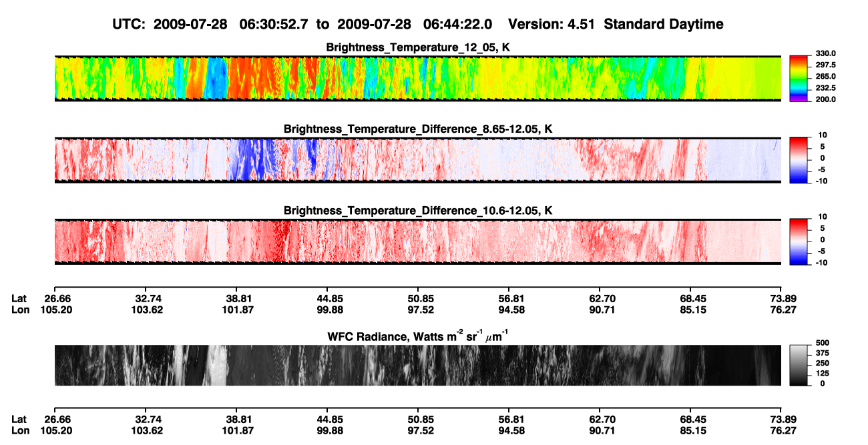Viewport: 868px width, 445px height.
Task: Click the Brightness_Temperature_12_05 rainbow image strip
Action: [x=418, y=78]
